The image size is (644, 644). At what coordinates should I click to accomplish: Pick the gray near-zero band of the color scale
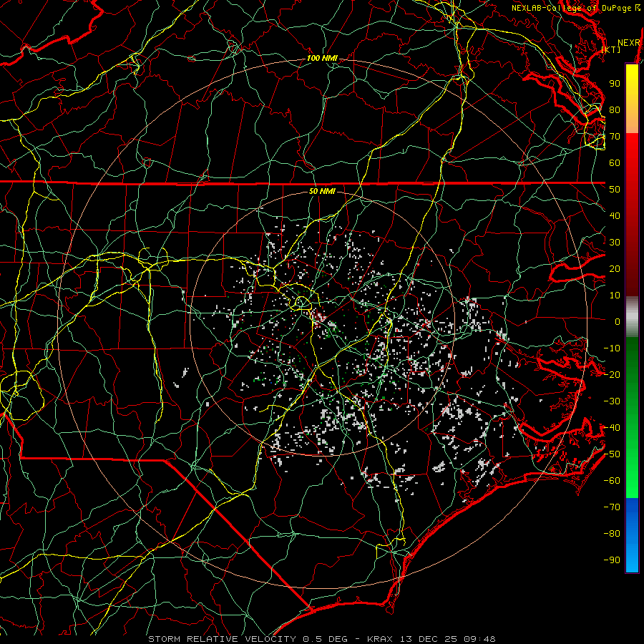632,317
